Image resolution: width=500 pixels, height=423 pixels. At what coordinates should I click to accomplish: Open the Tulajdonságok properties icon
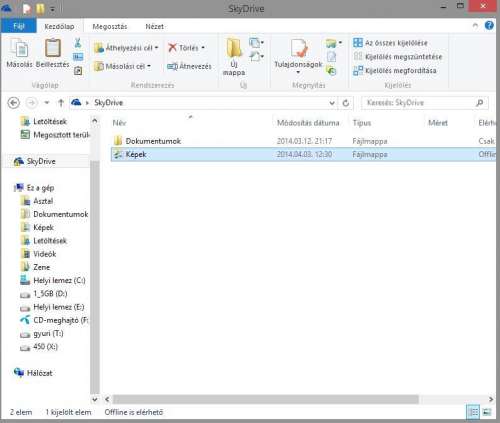(299, 48)
